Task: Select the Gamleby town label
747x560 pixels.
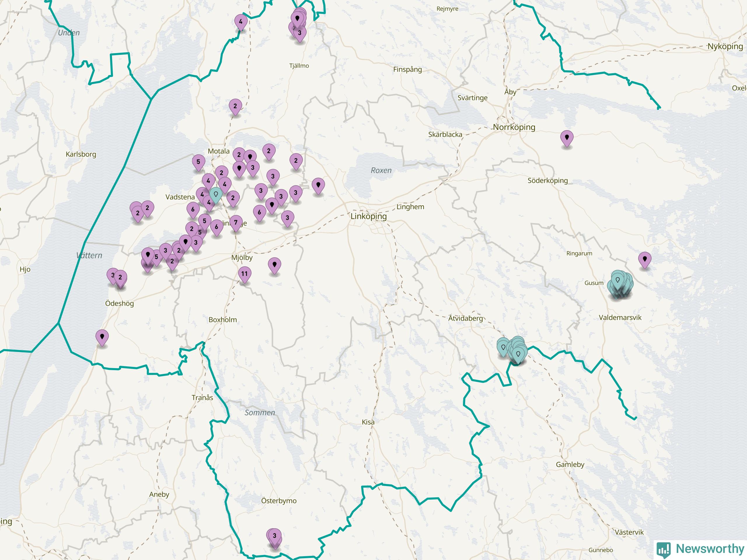Action: 570,465
